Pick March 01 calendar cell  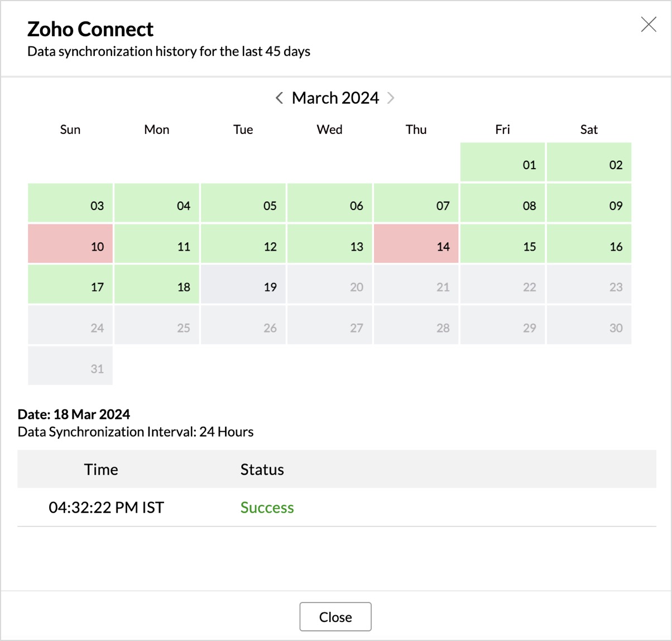click(x=503, y=162)
